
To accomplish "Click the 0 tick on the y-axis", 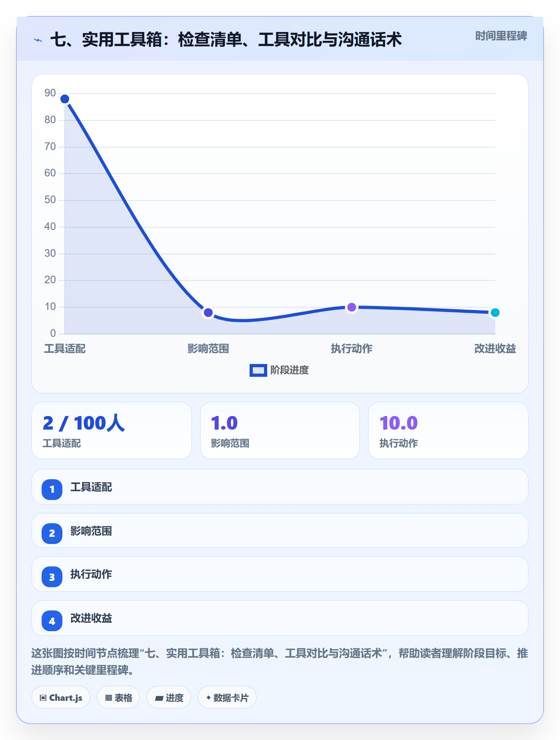I will click(53, 334).
